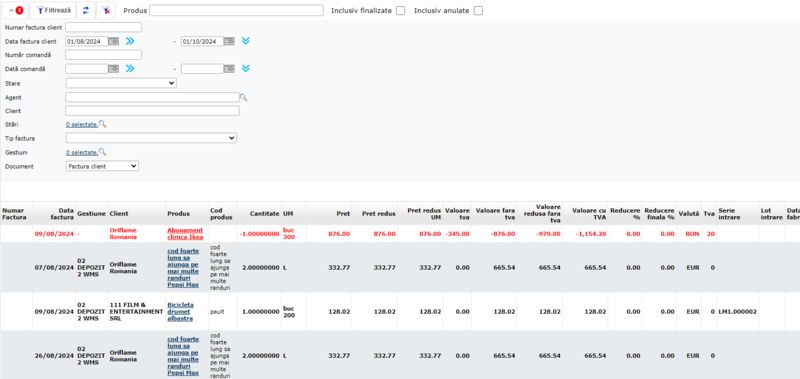Select the 111 FILM & ENTERTAINMENT SRL client cell
Viewport: 800px width, 379px height.
pyautogui.click(x=136, y=312)
